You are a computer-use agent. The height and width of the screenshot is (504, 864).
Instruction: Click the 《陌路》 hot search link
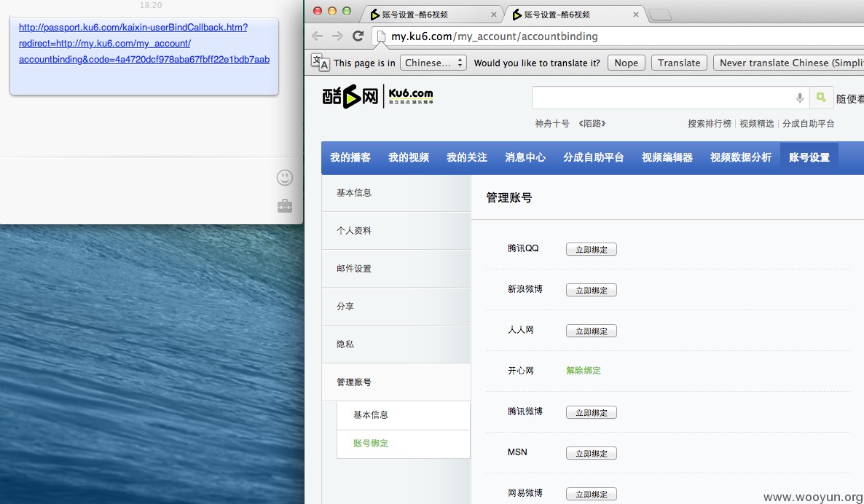pos(592,124)
